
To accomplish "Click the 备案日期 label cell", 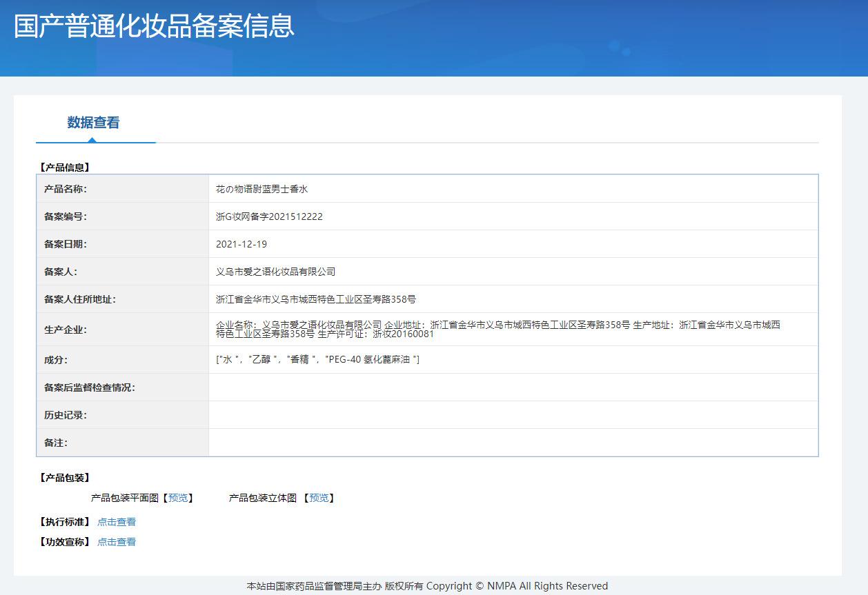I will (123, 244).
